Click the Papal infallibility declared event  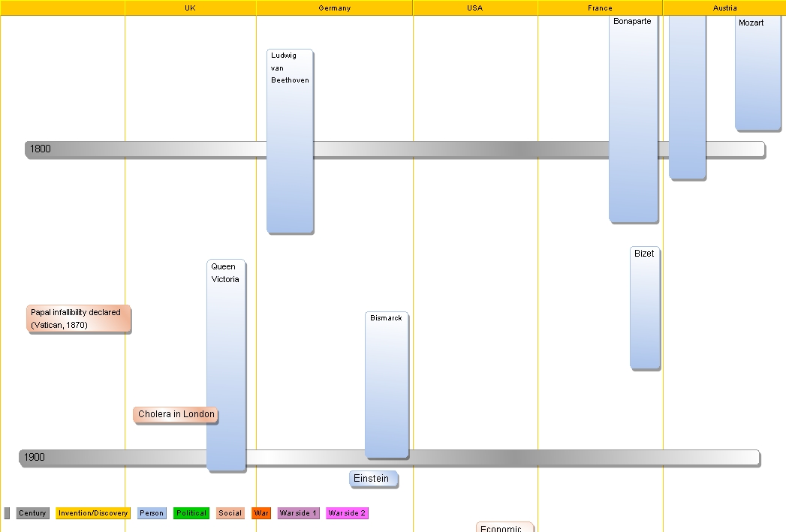coord(77,318)
